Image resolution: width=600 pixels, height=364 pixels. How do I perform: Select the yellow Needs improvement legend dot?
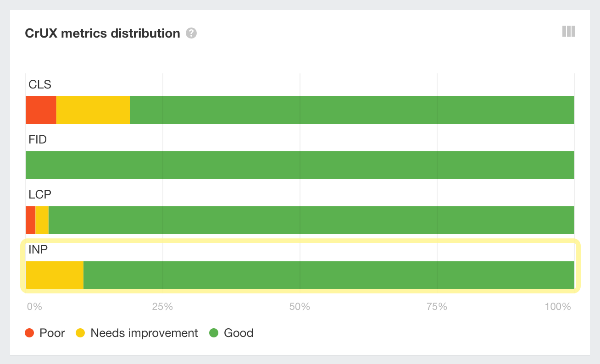click(81, 333)
